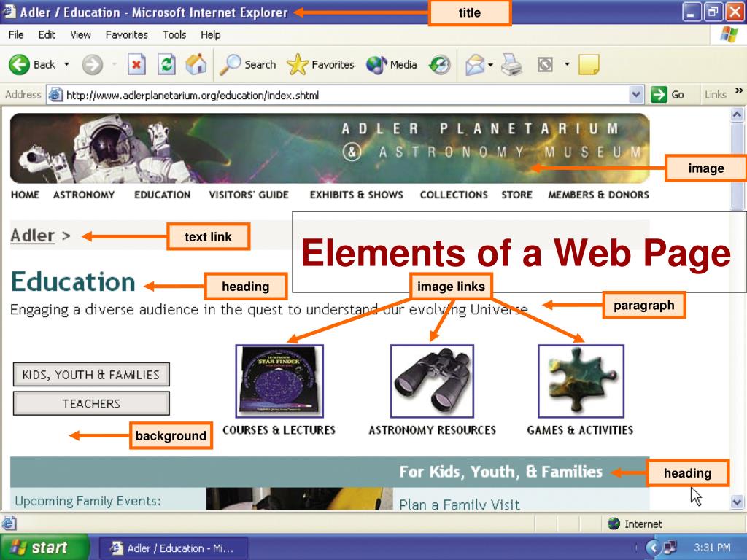The image size is (747, 560).
Task: Click the network monitors tray icon
Action: 670,548
